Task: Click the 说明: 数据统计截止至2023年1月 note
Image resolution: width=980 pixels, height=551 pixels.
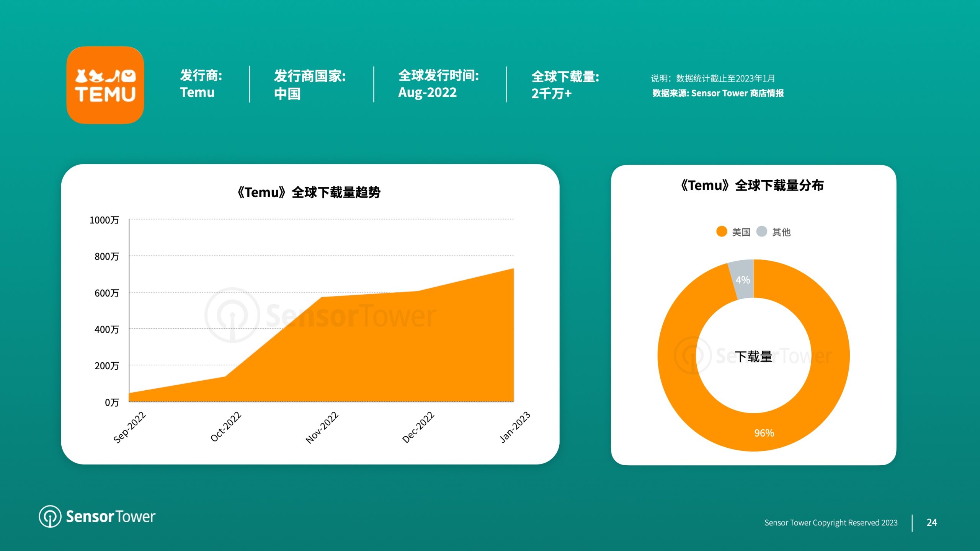Action: (713, 78)
